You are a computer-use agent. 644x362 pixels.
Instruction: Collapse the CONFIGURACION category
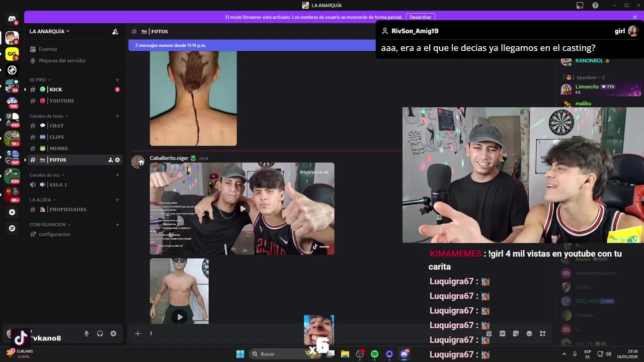coord(50,225)
